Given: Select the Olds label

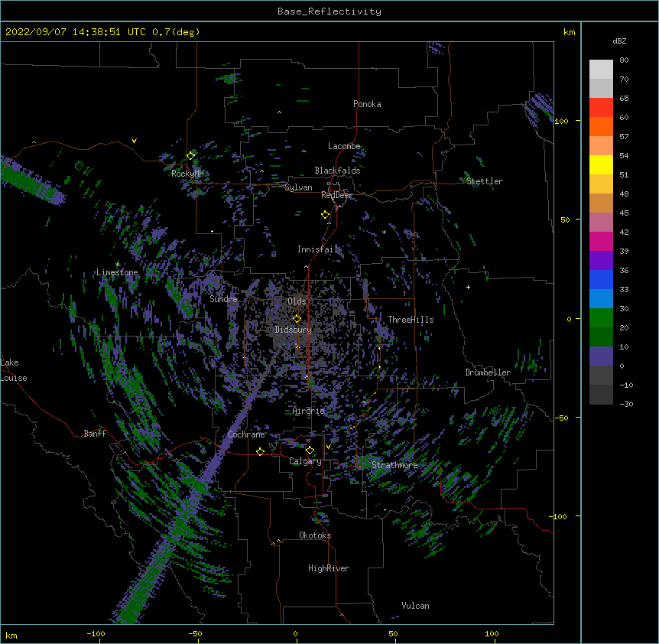Looking at the screenshot, I should pyautogui.click(x=297, y=301).
